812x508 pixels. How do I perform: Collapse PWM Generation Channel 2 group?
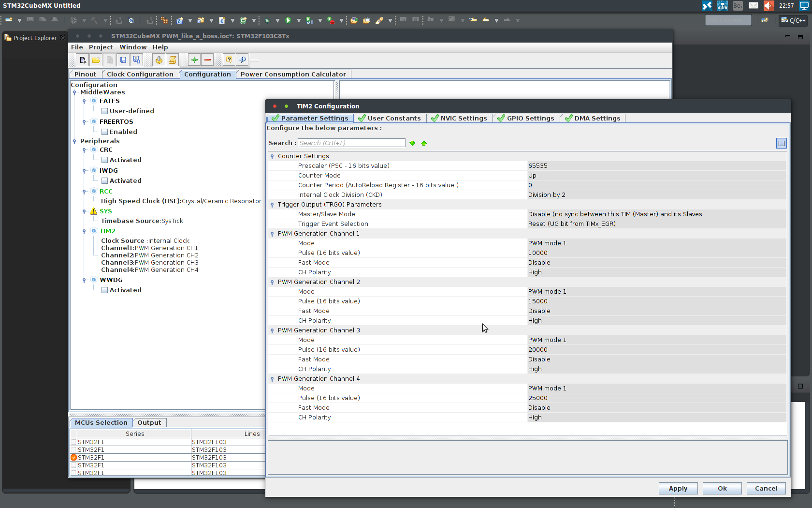pos(272,282)
